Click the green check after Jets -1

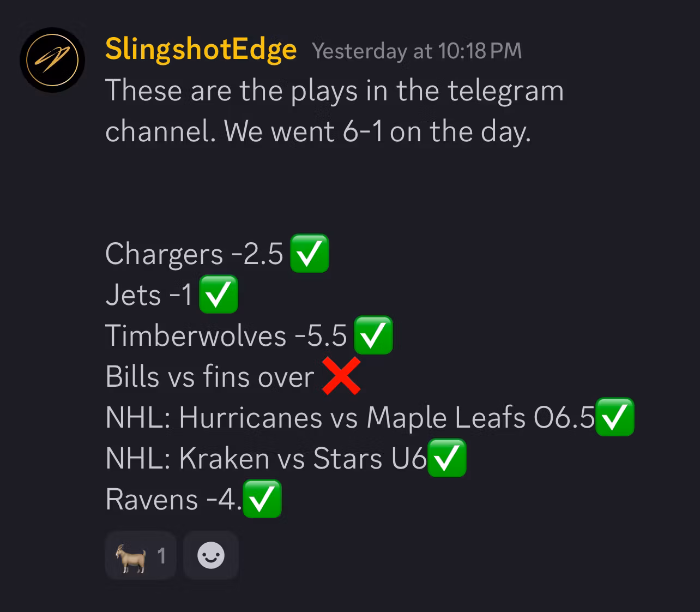click(218, 295)
